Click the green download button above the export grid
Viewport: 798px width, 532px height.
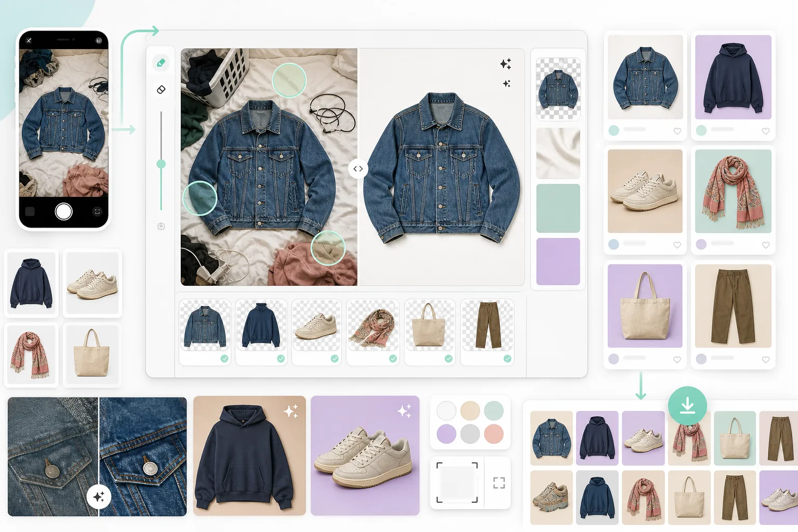coord(687,405)
